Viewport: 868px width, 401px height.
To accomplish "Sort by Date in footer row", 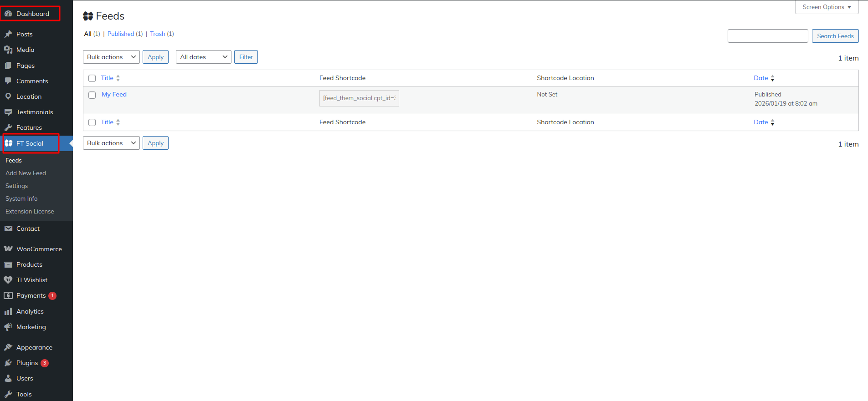I will coord(764,122).
